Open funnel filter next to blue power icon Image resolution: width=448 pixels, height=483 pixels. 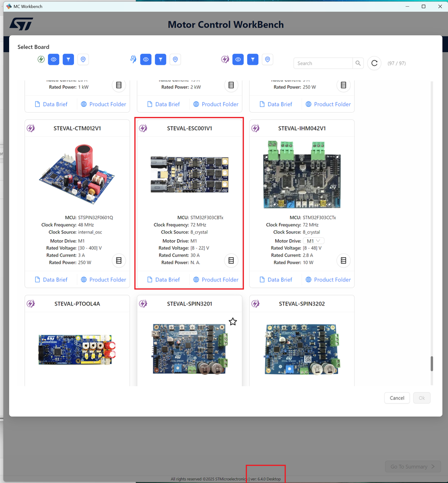[x=161, y=59]
